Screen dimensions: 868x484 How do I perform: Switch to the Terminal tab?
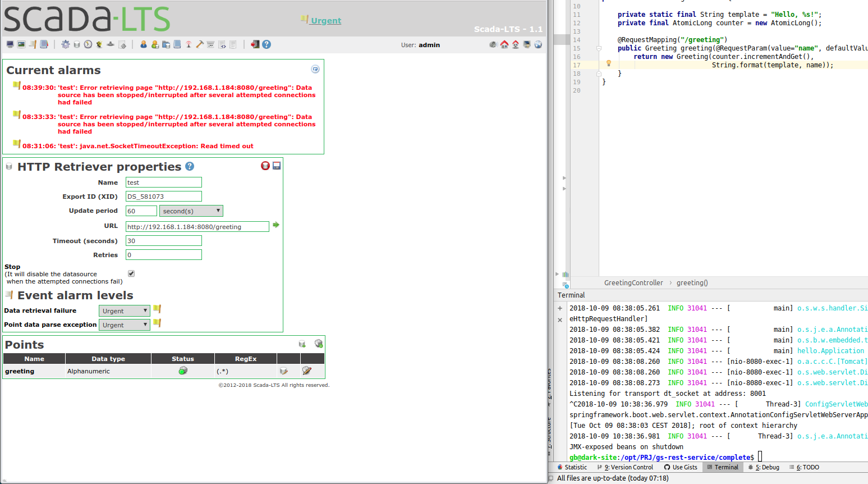point(723,467)
